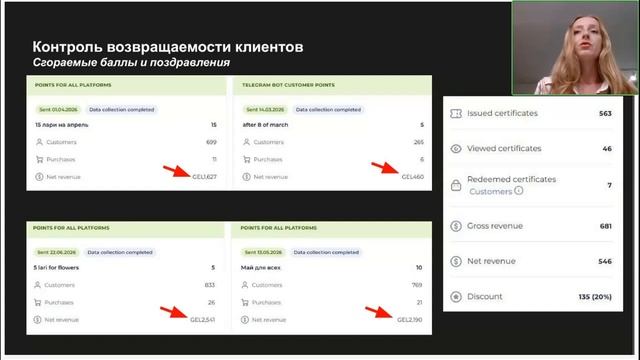This screenshot has height=360, width=640.
Task: Click the customers count 769
Action: click(x=417, y=285)
